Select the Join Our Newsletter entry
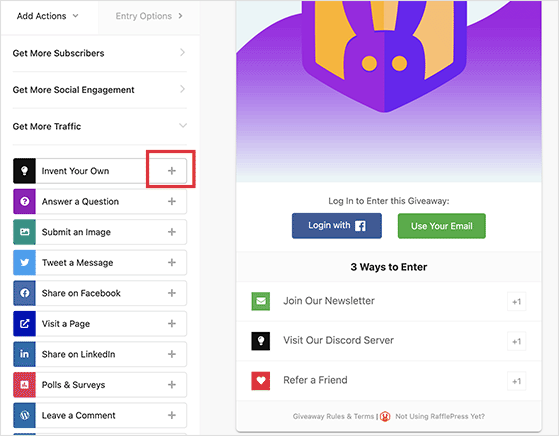Screen dimensions: 559x436 click(389, 301)
